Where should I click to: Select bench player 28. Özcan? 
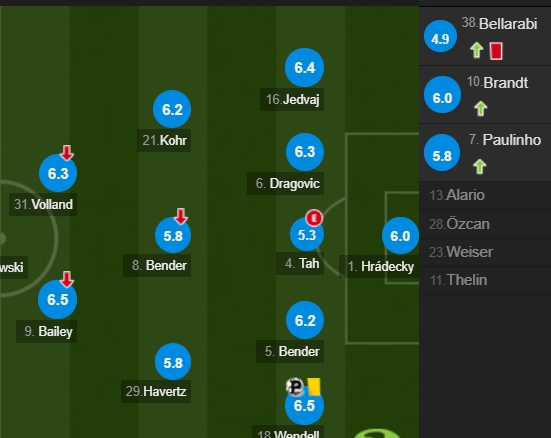[x=485, y=224]
